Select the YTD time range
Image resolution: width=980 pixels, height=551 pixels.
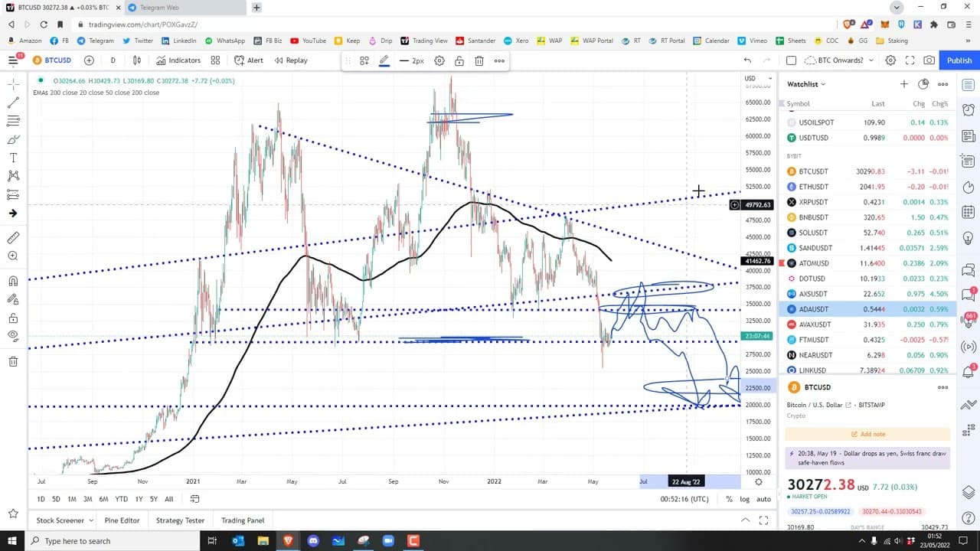(121, 499)
